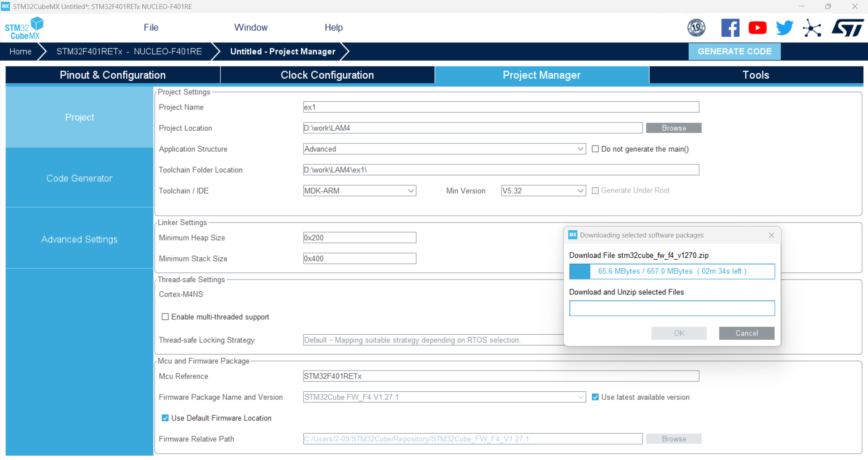The width and height of the screenshot is (868, 460).
Task: Open the Toolchain / IDE dropdown
Action: click(x=360, y=190)
